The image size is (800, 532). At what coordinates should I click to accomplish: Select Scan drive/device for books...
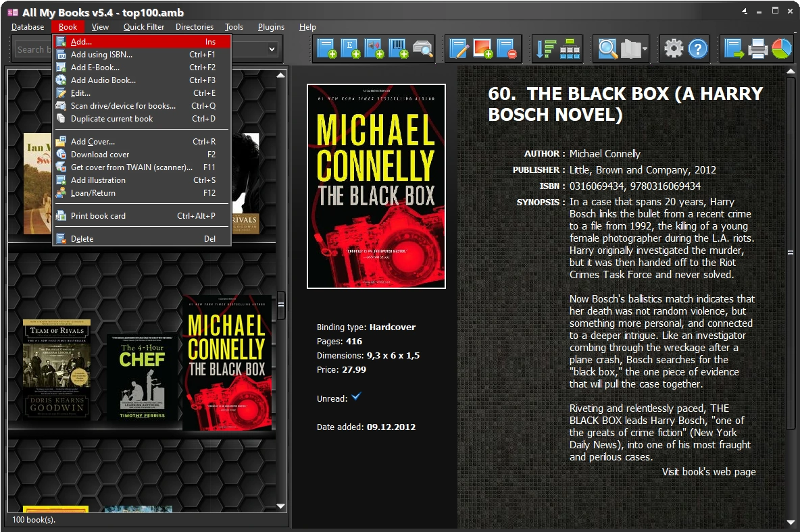(x=143, y=106)
